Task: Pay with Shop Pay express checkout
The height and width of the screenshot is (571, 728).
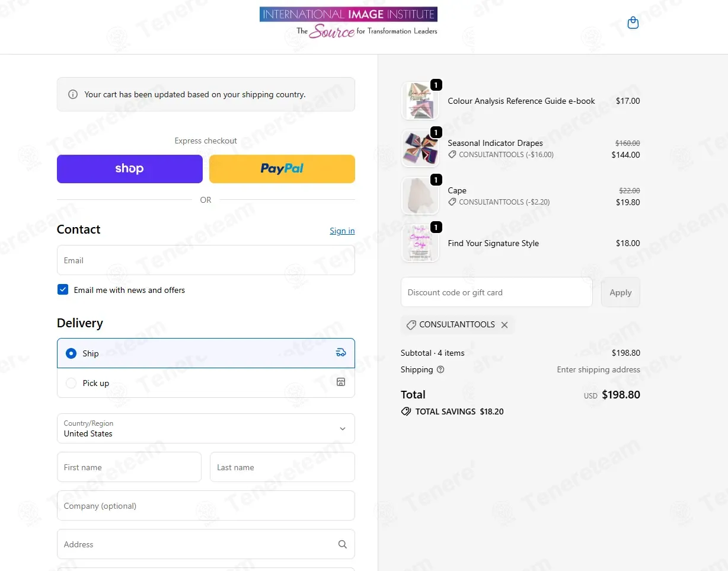Action: (x=130, y=169)
